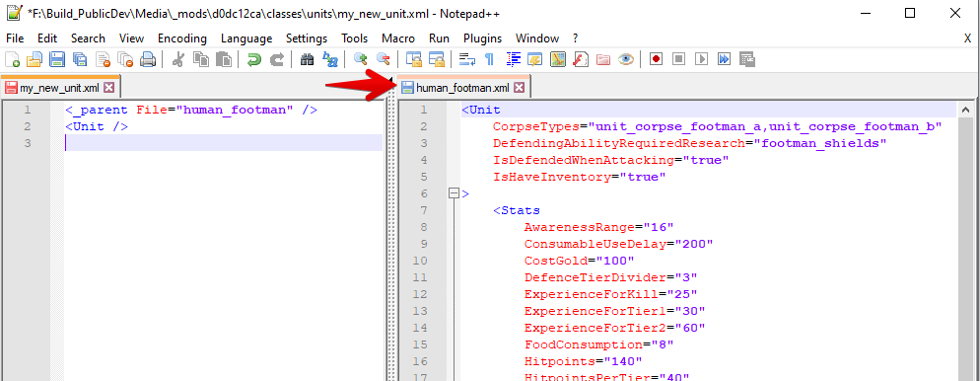The height and width of the screenshot is (381, 980).
Task: Toggle the Document Map panel icon
Action: pos(557,59)
